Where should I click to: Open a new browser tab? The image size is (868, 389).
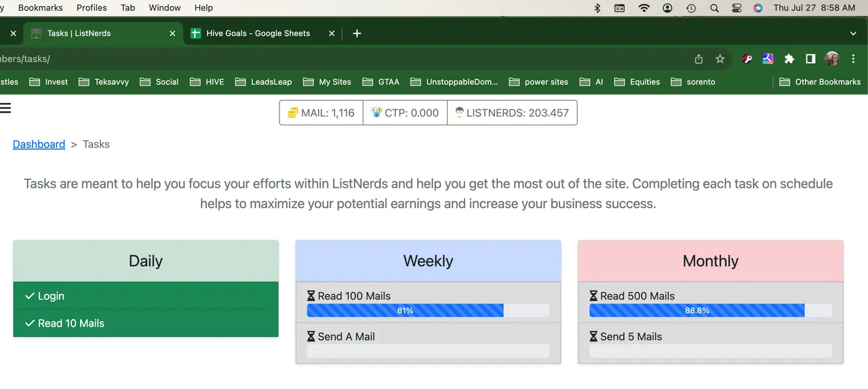(x=357, y=33)
